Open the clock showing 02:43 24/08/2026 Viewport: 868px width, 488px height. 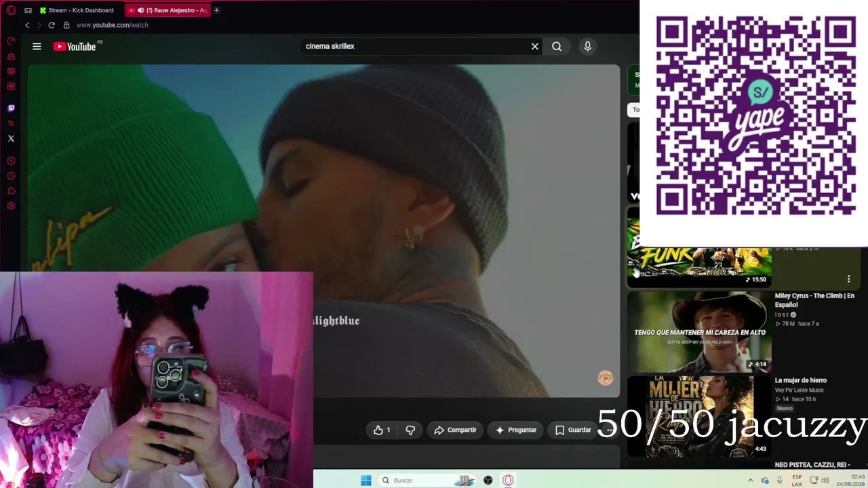tap(850, 481)
